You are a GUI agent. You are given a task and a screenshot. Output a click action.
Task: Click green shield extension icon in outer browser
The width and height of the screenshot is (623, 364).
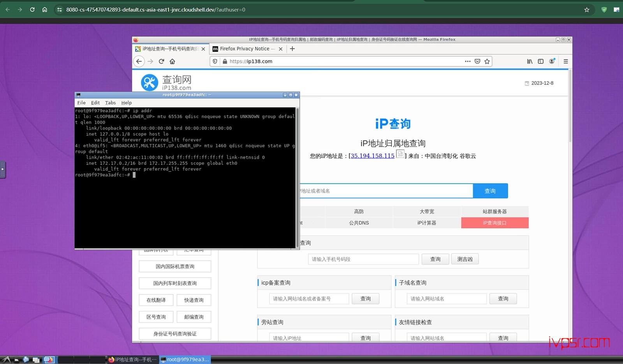point(604,10)
